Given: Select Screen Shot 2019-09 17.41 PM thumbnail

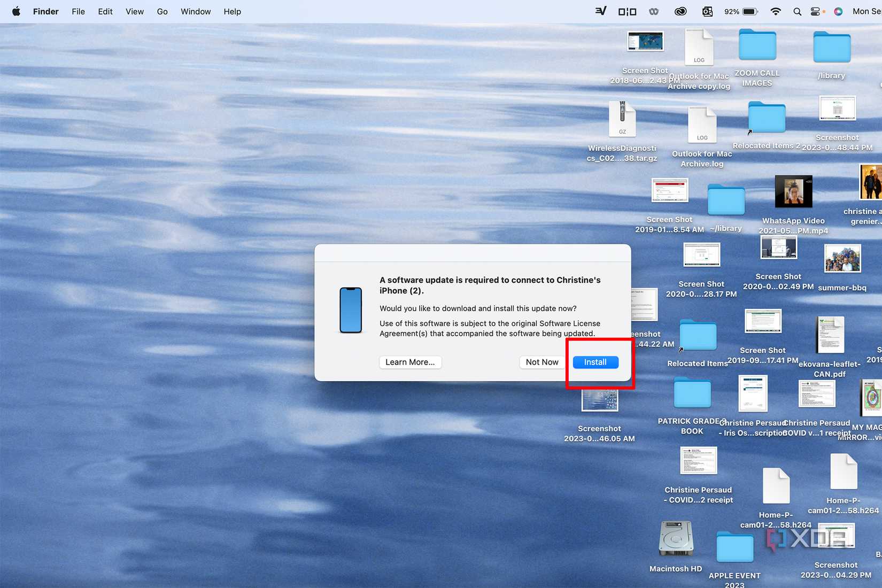Looking at the screenshot, I should pos(763,321).
